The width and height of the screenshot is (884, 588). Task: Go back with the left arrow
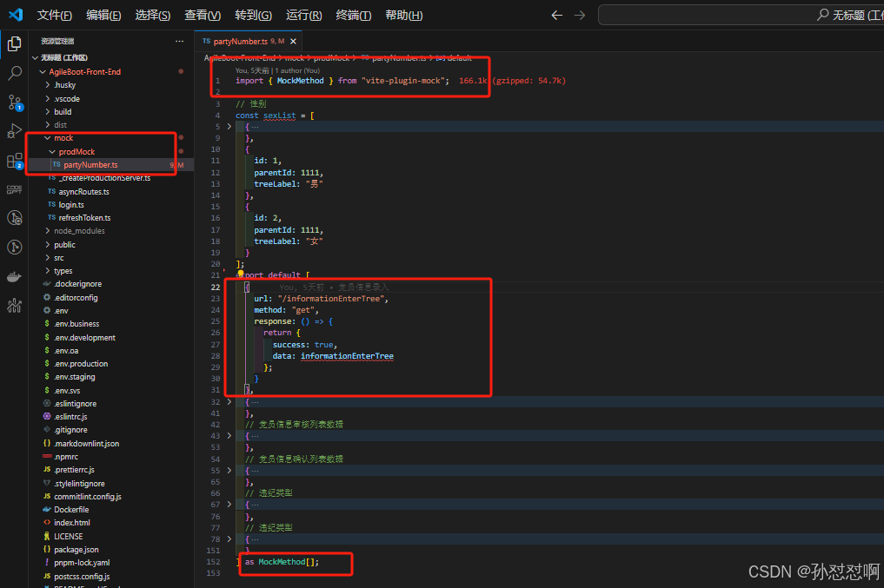(556, 16)
